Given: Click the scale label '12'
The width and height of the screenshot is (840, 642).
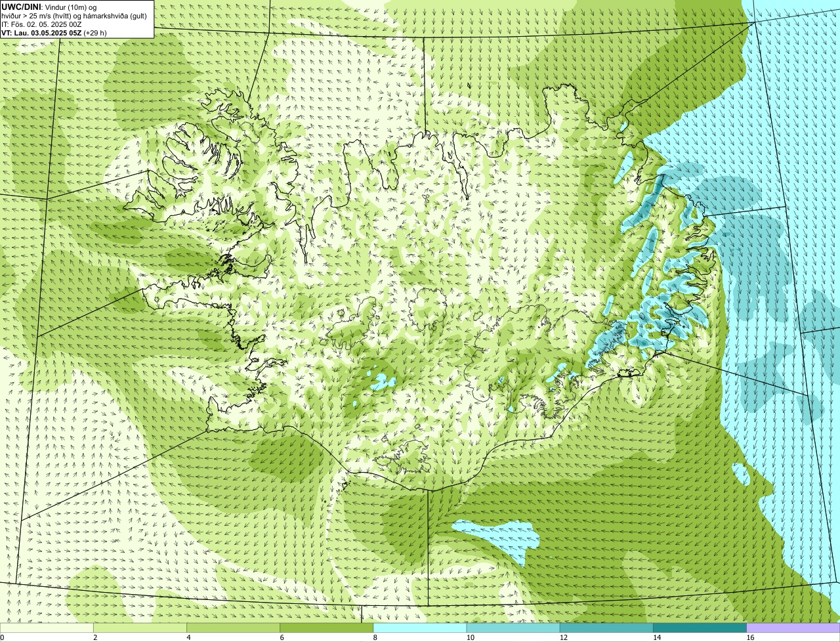Looking at the screenshot, I should point(563,637).
